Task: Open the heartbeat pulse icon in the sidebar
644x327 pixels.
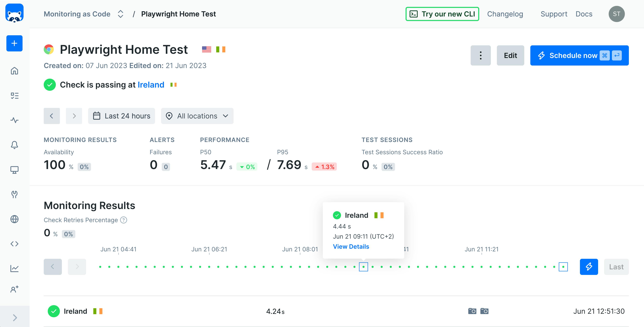Action: [x=14, y=120]
